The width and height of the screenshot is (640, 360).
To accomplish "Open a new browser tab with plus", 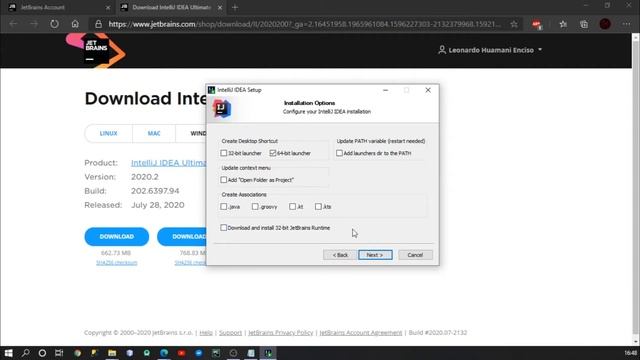I will click(x=235, y=7).
